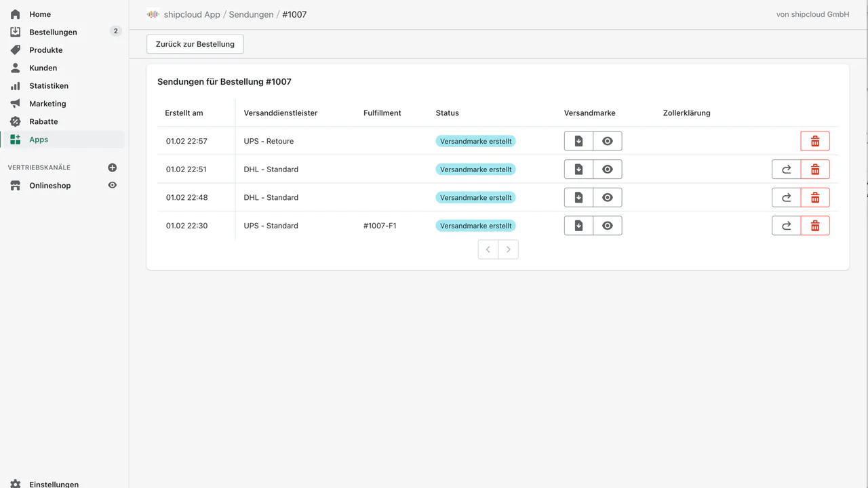Click status badge of UPS - Standard row
The width and height of the screenshot is (868, 488).
click(x=476, y=226)
